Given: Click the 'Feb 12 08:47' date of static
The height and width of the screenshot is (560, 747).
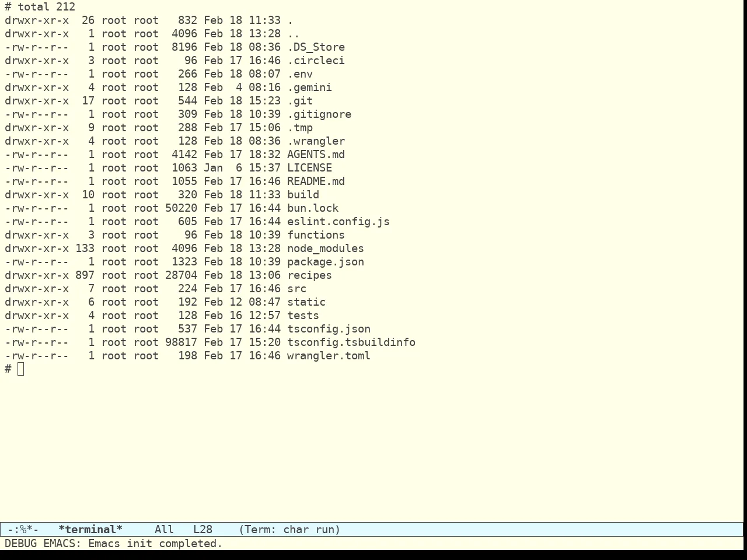Looking at the screenshot, I should pyautogui.click(x=242, y=302).
